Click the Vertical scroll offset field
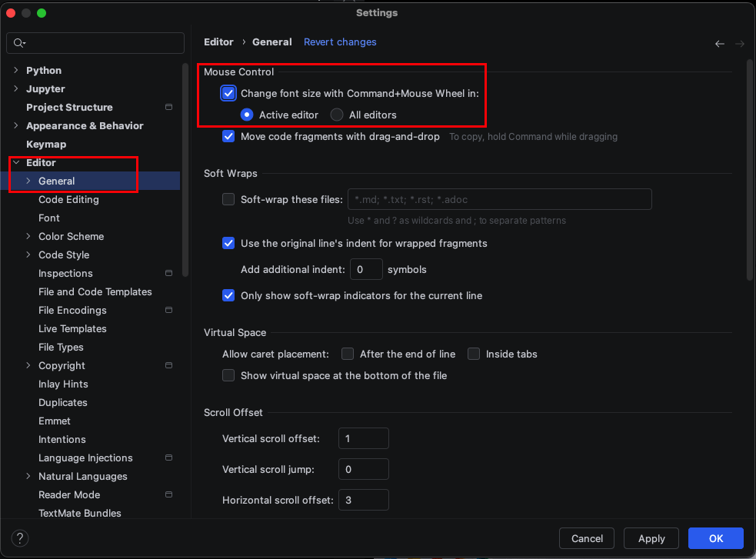Viewport: 756px width, 559px height. point(364,438)
